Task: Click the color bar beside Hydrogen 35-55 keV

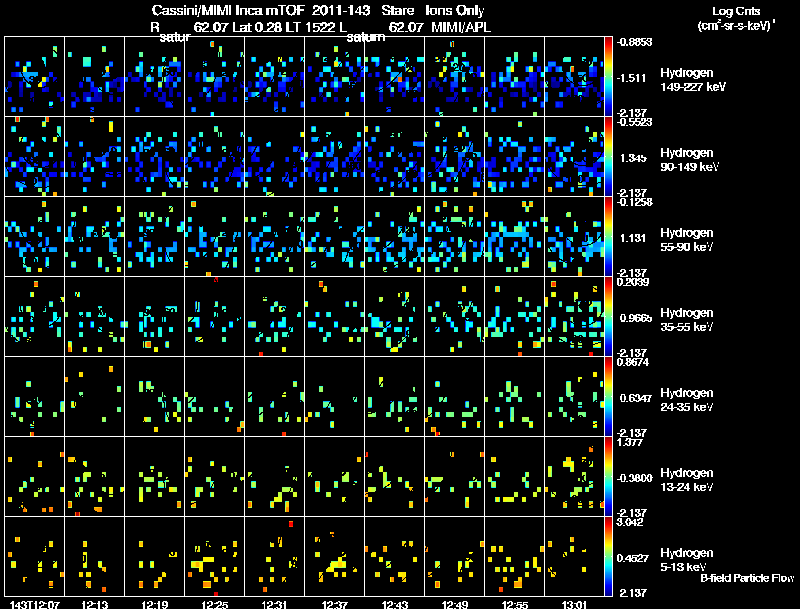Action: coord(608,316)
